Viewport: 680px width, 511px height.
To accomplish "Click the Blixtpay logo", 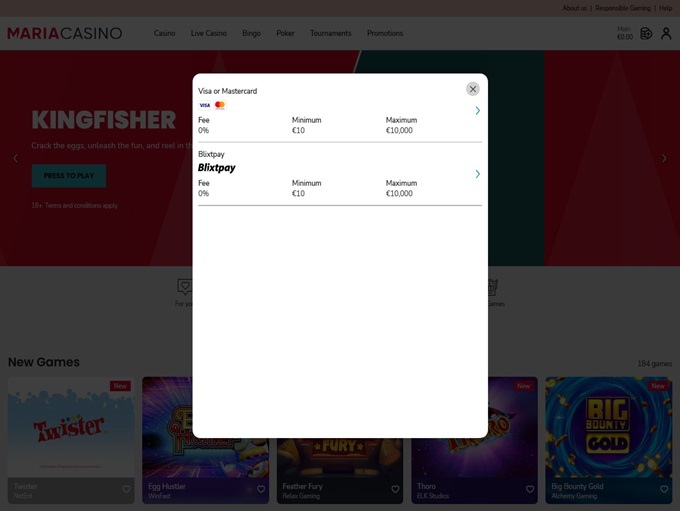I will [x=217, y=168].
